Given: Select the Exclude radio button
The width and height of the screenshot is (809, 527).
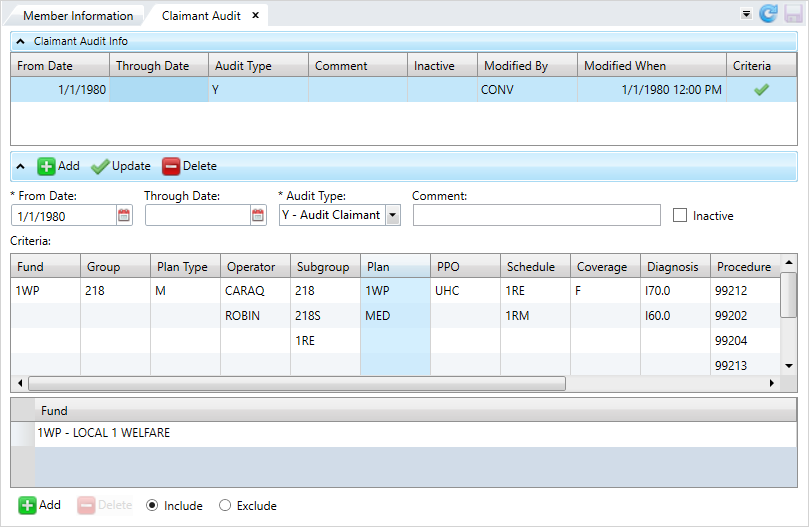Looking at the screenshot, I should click(225, 505).
